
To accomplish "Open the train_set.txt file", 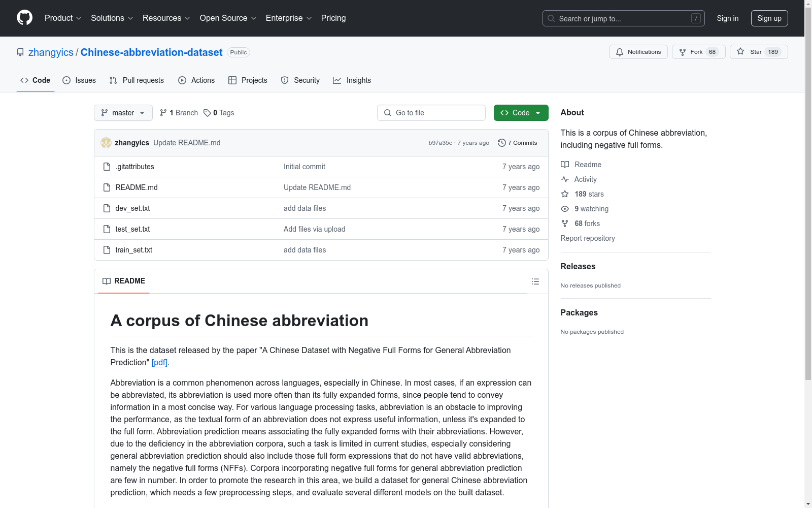I will tap(133, 250).
